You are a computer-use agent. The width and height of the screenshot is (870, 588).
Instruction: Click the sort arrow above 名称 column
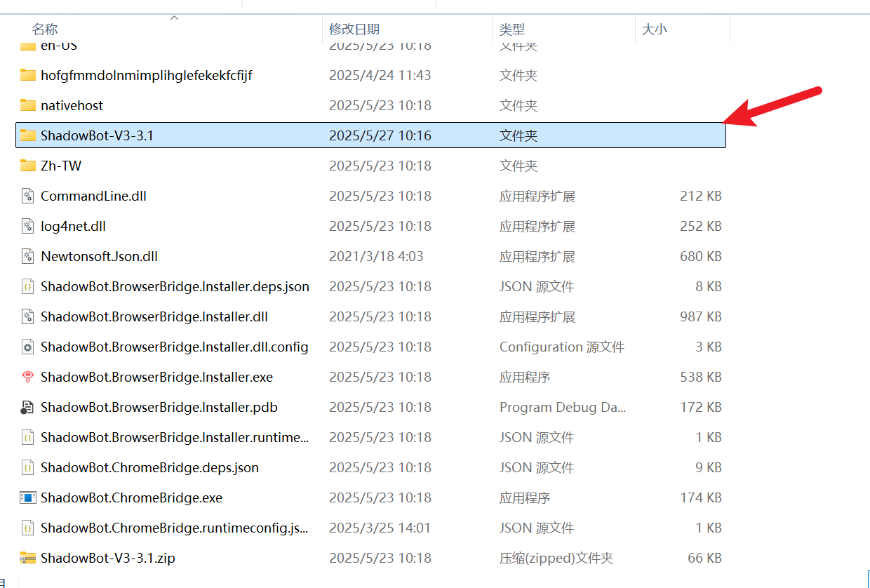(175, 18)
